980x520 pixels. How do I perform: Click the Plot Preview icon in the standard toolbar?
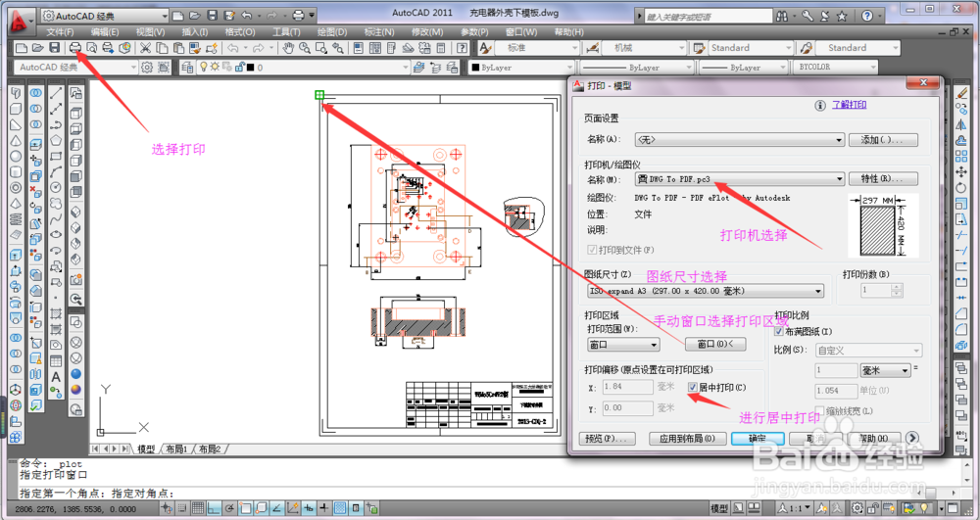[x=92, y=47]
